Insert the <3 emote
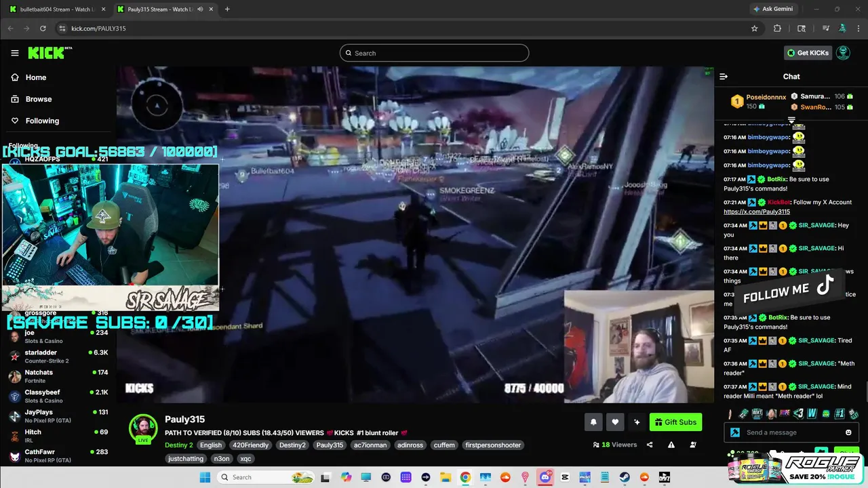 pos(798,413)
